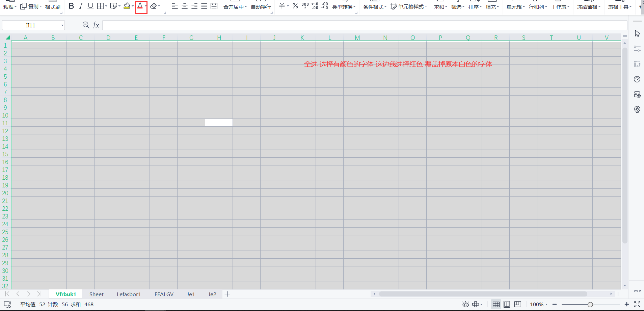Click the 自动换行 wrap text button
The width and height of the screenshot is (644, 311).
coord(261,7)
